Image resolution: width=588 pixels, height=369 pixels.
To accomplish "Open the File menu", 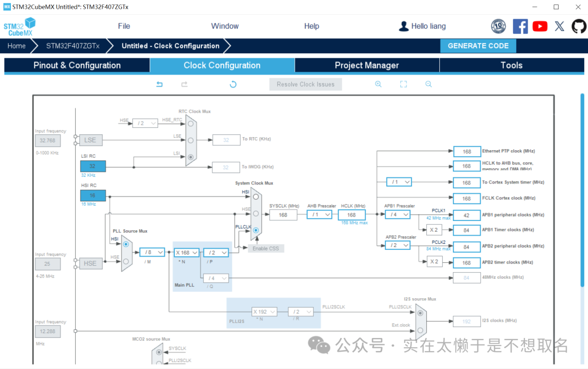I will [x=124, y=26].
